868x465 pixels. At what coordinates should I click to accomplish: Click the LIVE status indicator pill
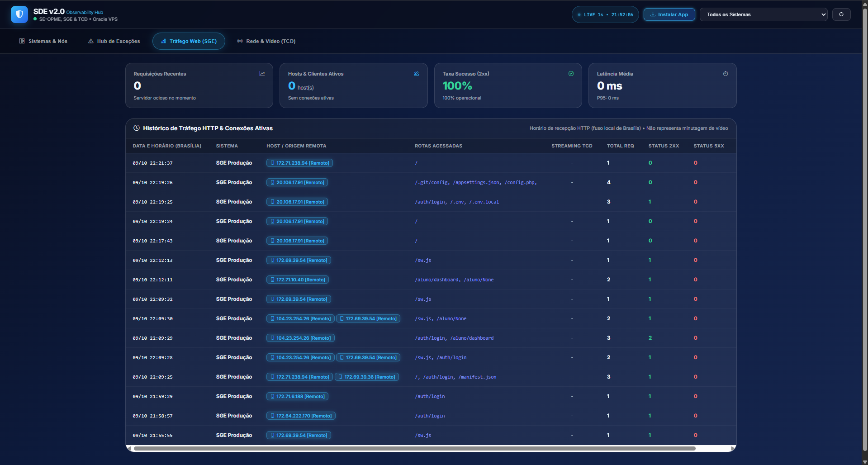(x=605, y=14)
